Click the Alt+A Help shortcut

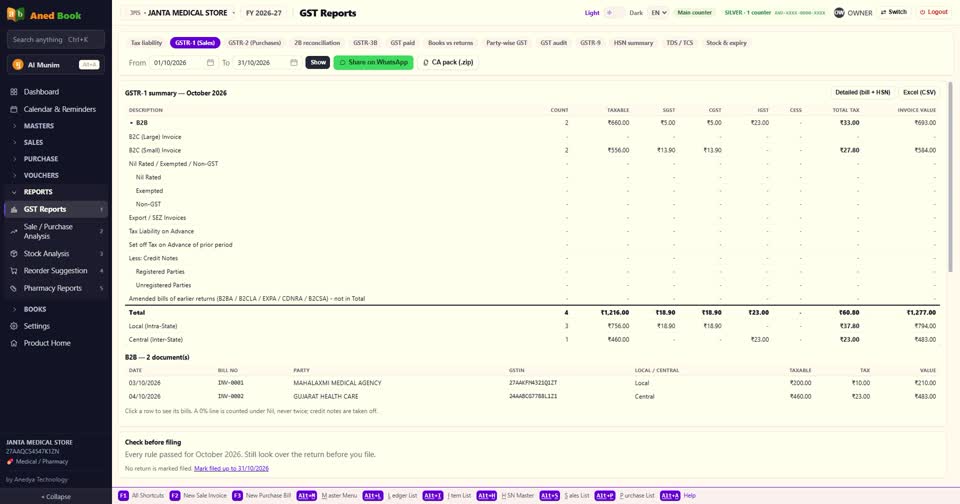(678, 495)
